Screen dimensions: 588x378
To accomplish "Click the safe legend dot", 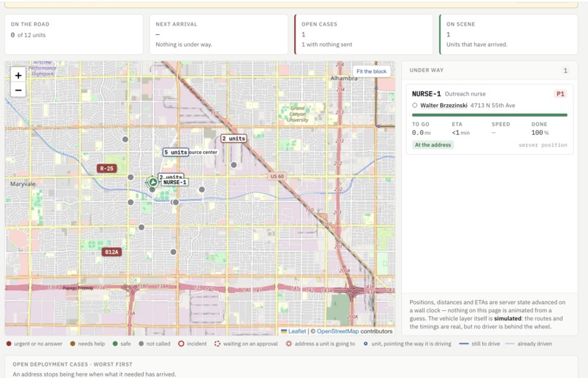I will click(115, 344).
